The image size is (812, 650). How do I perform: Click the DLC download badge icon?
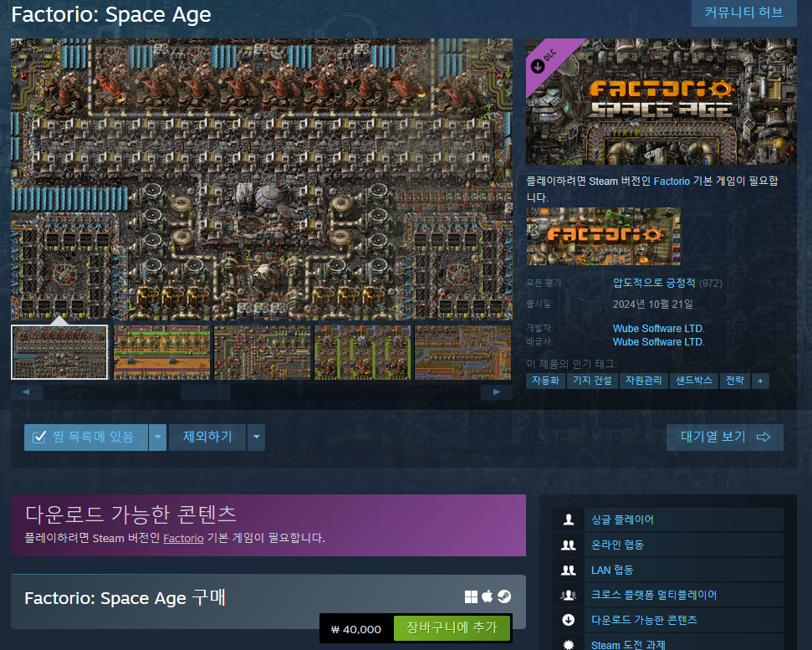[538, 66]
